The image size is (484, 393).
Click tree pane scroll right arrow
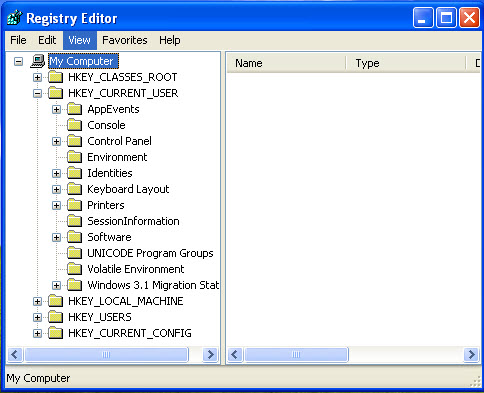(211, 354)
